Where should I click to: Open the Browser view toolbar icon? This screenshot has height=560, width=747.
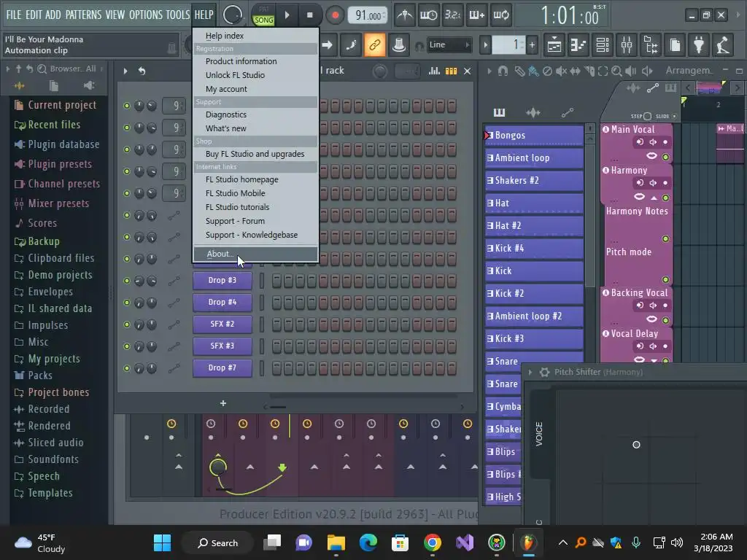click(651, 45)
